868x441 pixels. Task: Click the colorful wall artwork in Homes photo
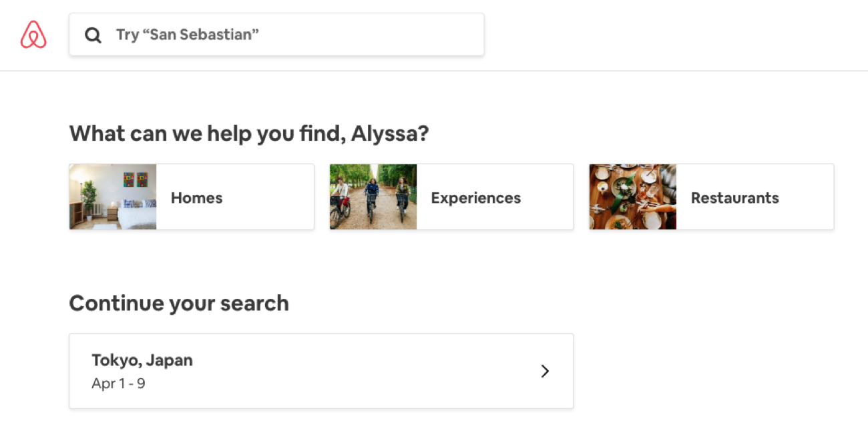tap(136, 180)
